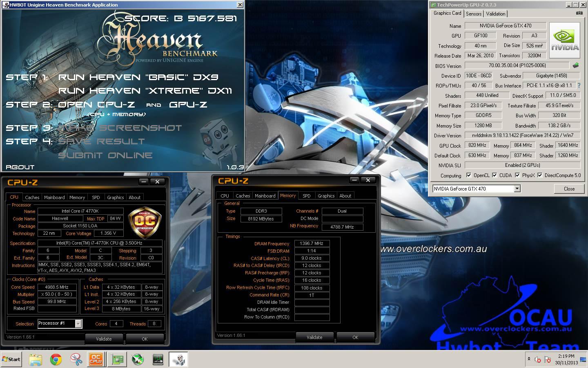Toggle the PhysX checkbox

point(517,175)
